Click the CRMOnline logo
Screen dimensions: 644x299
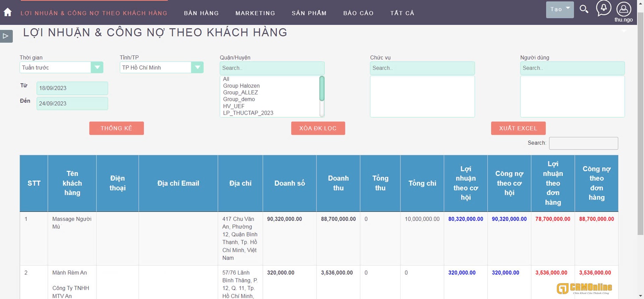click(584, 288)
